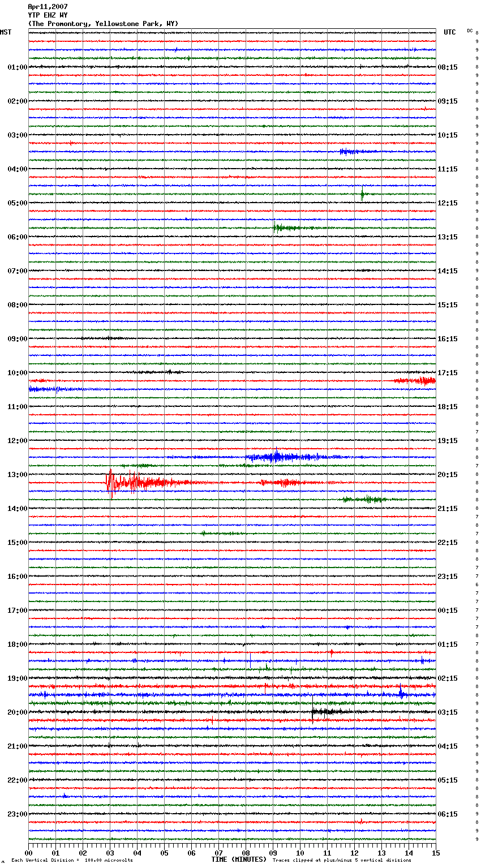Click minute tick label "15" on bottom axis

(x=436, y=853)
